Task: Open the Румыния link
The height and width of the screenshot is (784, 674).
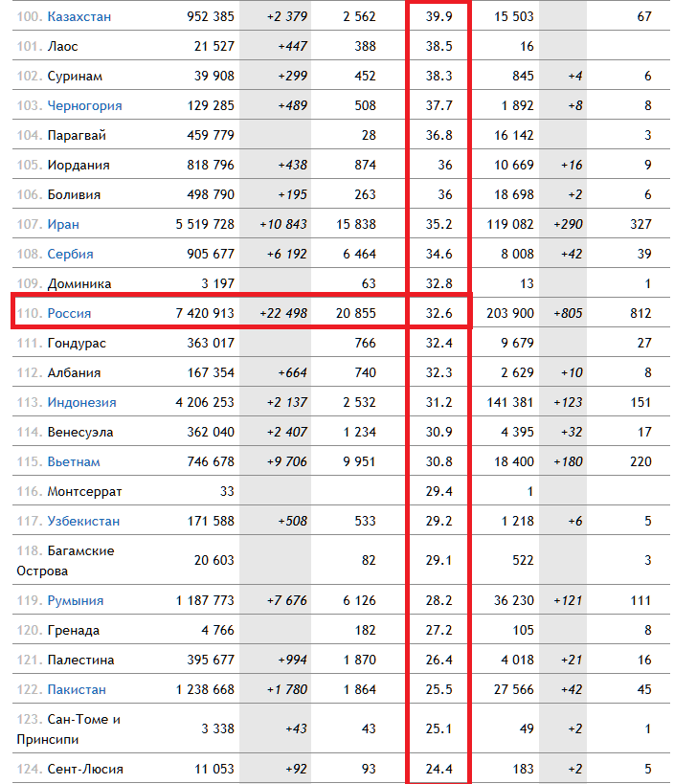Action: click(x=75, y=600)
